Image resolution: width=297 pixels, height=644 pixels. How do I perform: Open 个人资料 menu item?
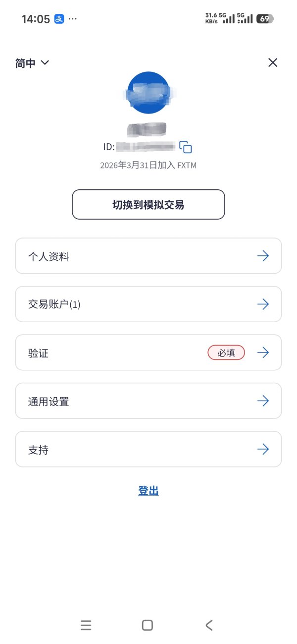click(x=49, y=256)
